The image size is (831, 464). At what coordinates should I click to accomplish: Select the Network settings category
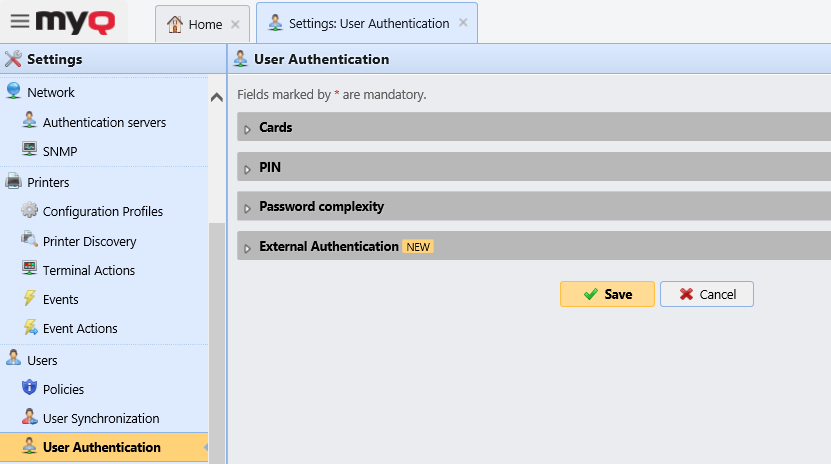tap(51, 92)
